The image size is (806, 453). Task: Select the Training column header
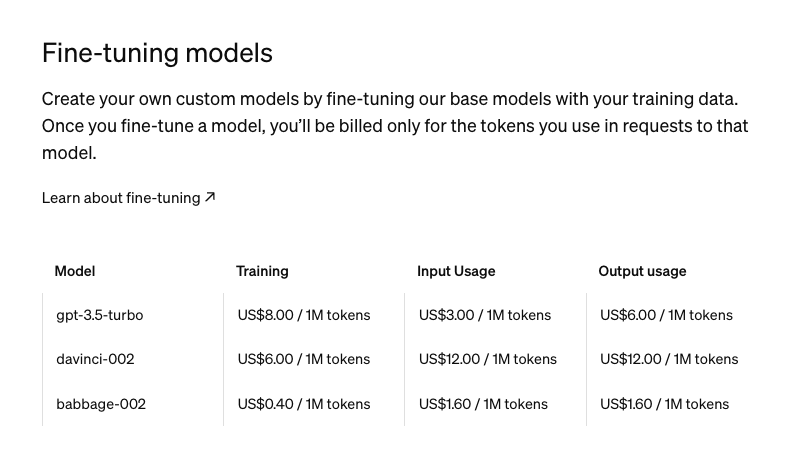click(262, 271)
